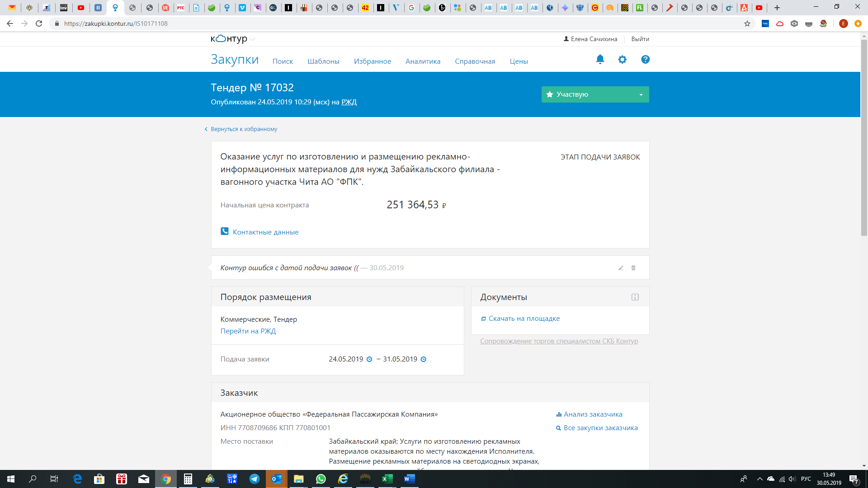Open Chrome from the taskbar
The height and width of the screenshot is (488, 868).
(x=166, y=479)
